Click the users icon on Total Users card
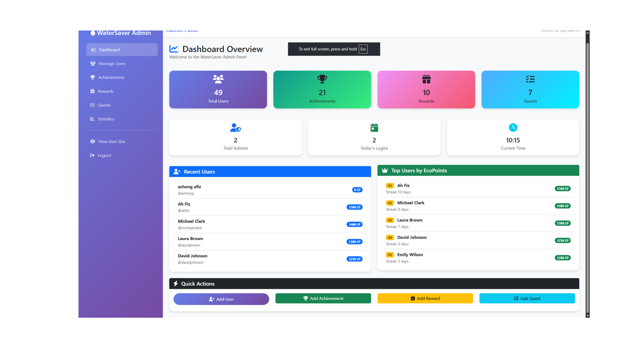The width and height of the screenshot is (644, 362). coord(218,79)
